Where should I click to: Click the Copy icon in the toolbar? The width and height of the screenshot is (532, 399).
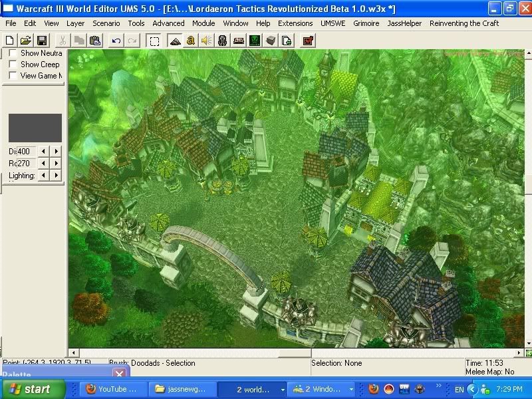coord(78,41)
